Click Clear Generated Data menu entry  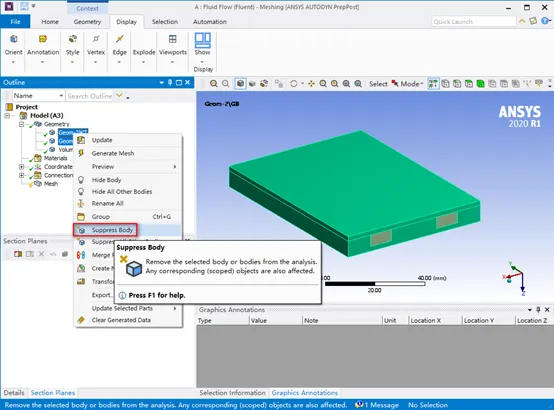[121, 320]
